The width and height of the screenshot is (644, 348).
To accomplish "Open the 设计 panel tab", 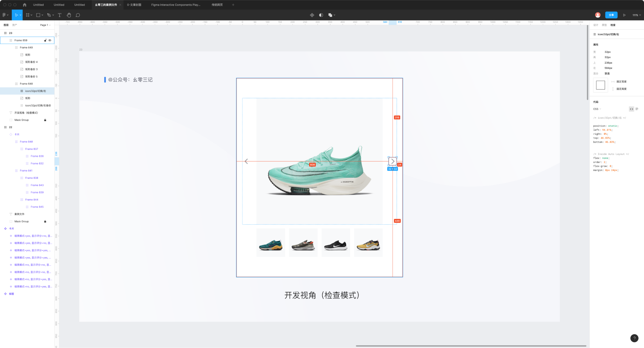I will click(x=596, y=25).
